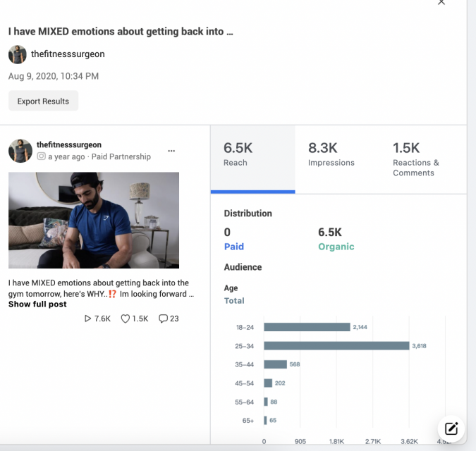
Task: Close the post insights panel
Action: tap(441, 3)
